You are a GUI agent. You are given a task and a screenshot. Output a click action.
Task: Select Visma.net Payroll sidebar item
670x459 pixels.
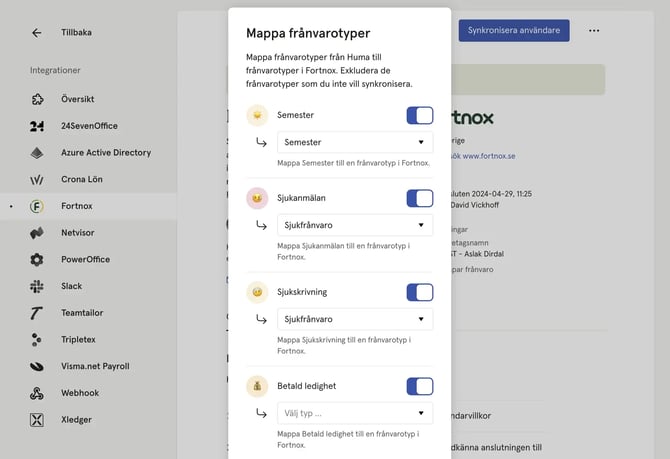[x=95, y=367]
